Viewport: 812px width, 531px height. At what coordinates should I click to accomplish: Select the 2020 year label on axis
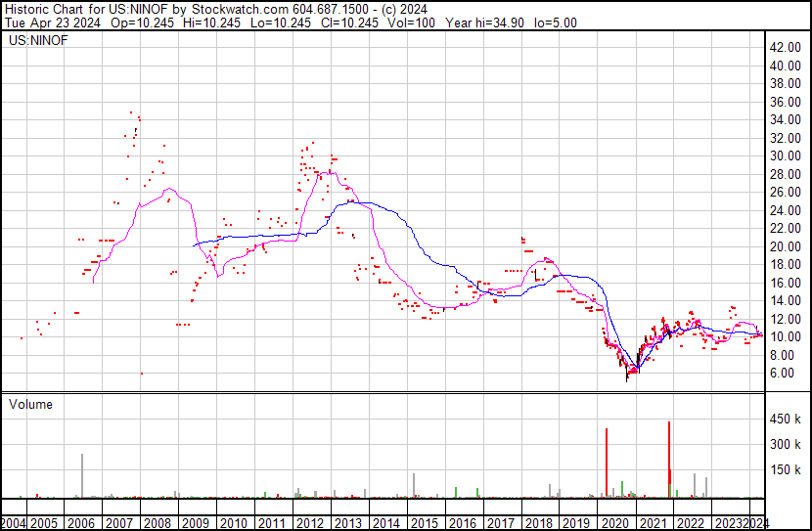pos(614,523)
